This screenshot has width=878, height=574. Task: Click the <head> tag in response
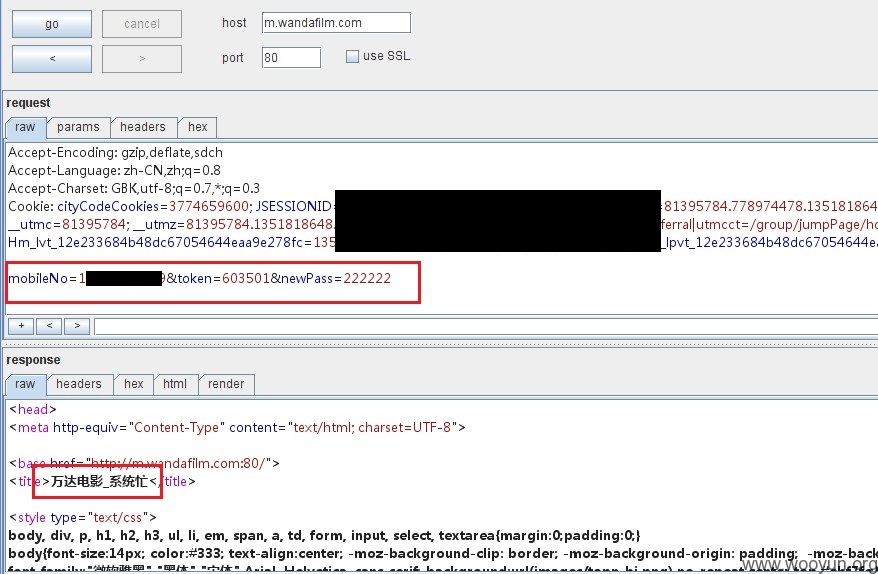[33, 410]
